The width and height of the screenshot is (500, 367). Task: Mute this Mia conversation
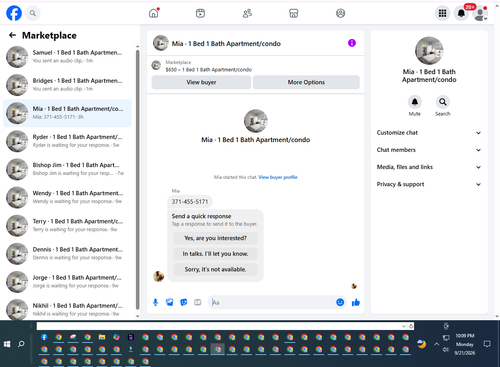[415, 102]
